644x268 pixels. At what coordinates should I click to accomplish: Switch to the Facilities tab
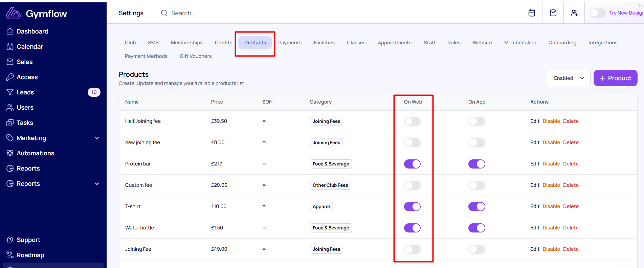(324, 43)
